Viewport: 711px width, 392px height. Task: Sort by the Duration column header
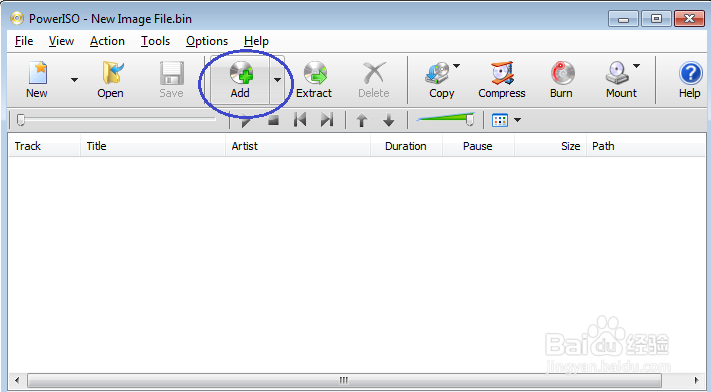pyautogui.click(x=406, y=146)
